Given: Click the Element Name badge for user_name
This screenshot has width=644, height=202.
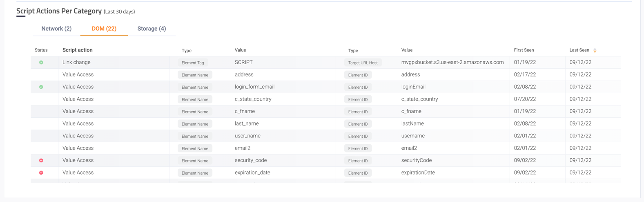Looking at the screenshot, I should point(195,137).
